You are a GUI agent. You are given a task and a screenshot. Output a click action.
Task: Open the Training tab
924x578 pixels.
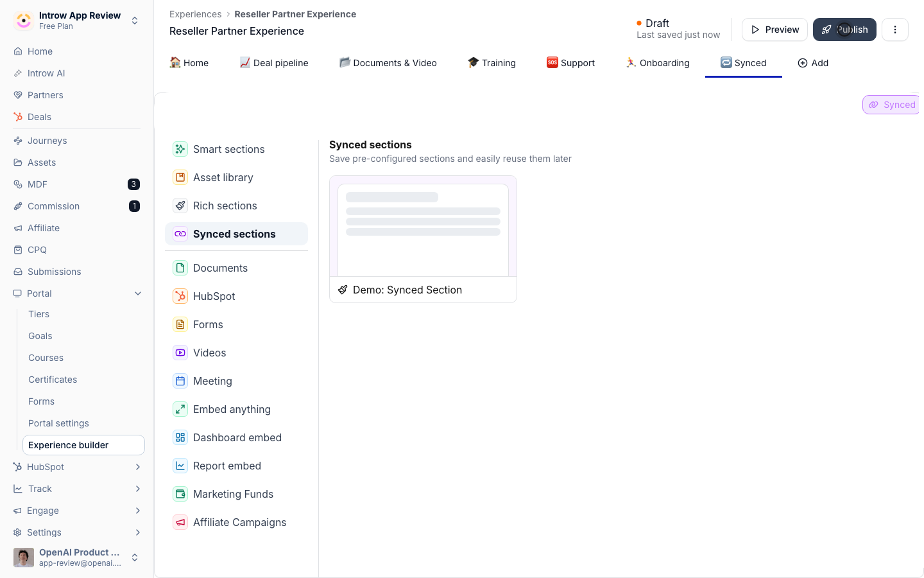(x=492, y=63)
